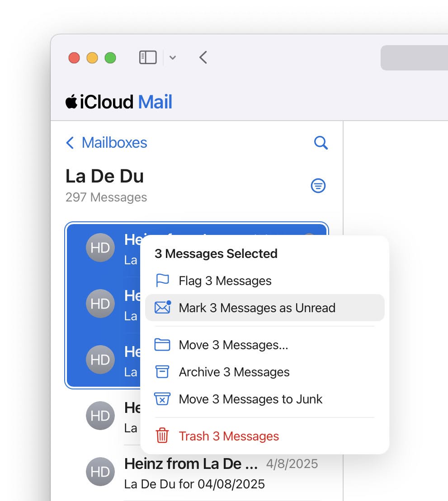Click the 4/8/2025 date label
The width and height of the screenshot is (448, 501).
pos(292,464)
